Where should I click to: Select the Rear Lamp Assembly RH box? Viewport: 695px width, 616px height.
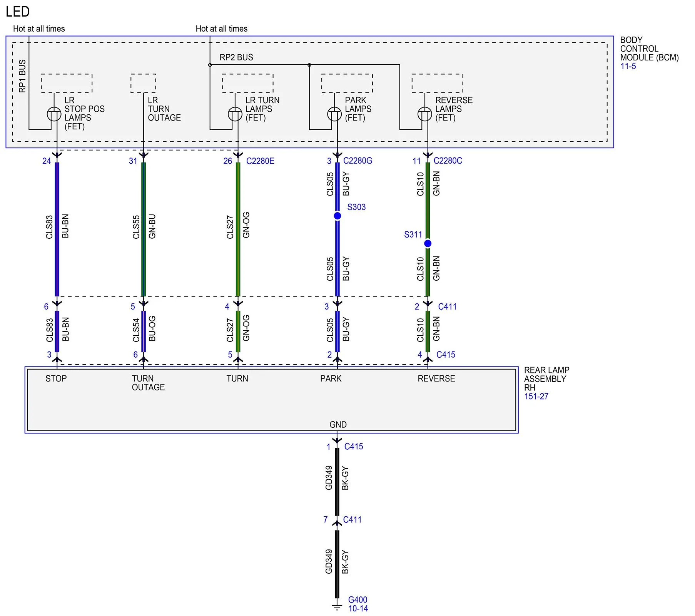272,400
